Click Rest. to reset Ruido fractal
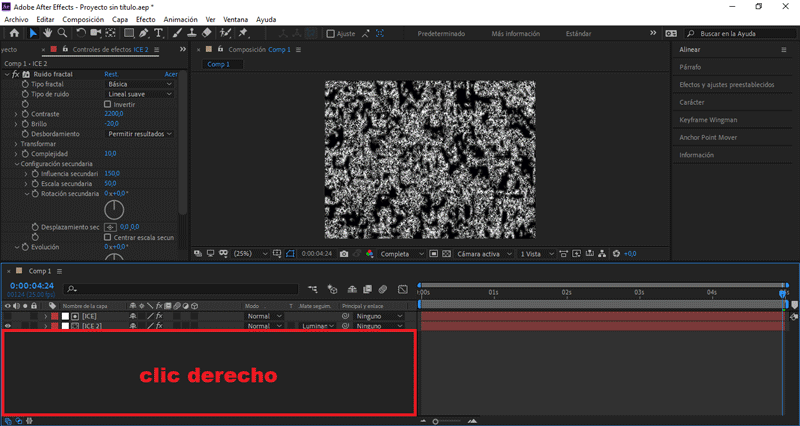800x426 pixels. point(112,74)
